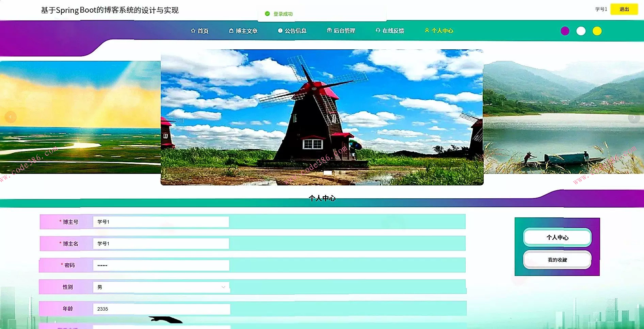Click the briefcase icon beside 博主文章
The height and width of the screenshot is (329, 644).
231,31
